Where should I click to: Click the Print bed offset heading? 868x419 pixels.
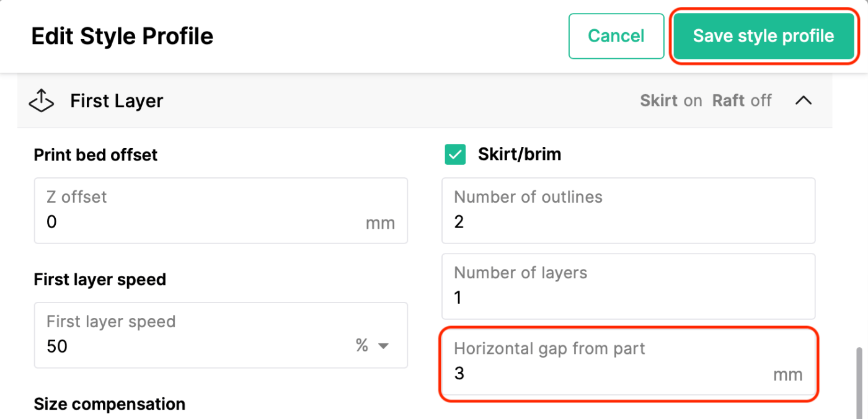pos(96,155)
